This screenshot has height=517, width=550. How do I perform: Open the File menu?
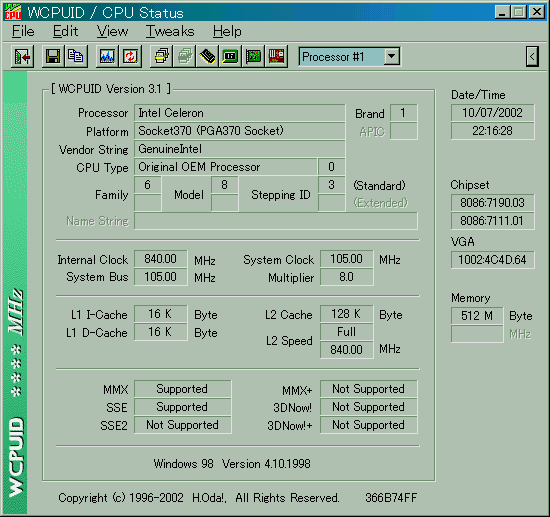[x=23, y=31]
